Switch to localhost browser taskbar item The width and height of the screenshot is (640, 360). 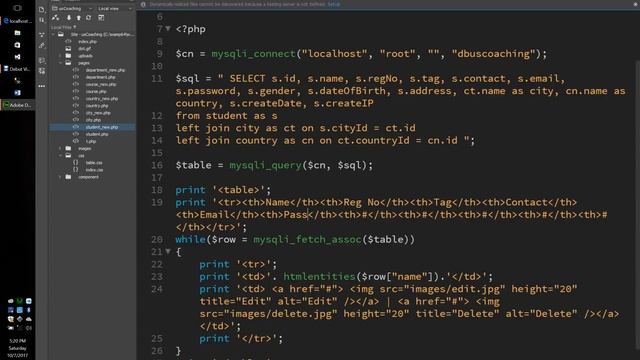pos(17,21)
